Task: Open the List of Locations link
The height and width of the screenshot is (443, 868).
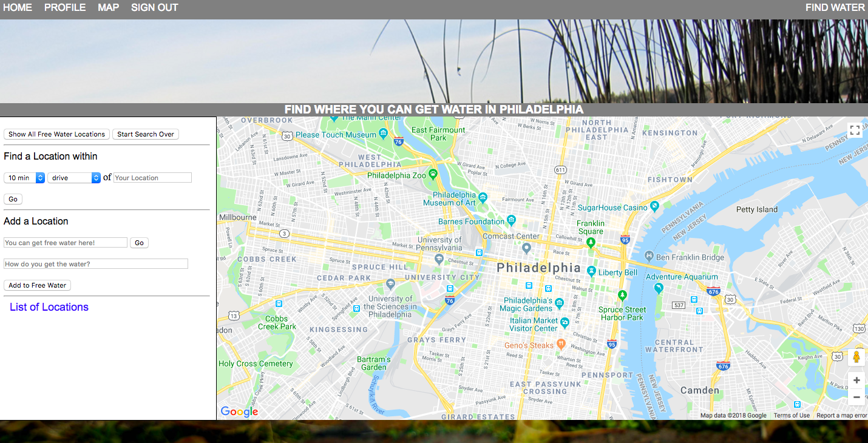Action: (49, 307)
